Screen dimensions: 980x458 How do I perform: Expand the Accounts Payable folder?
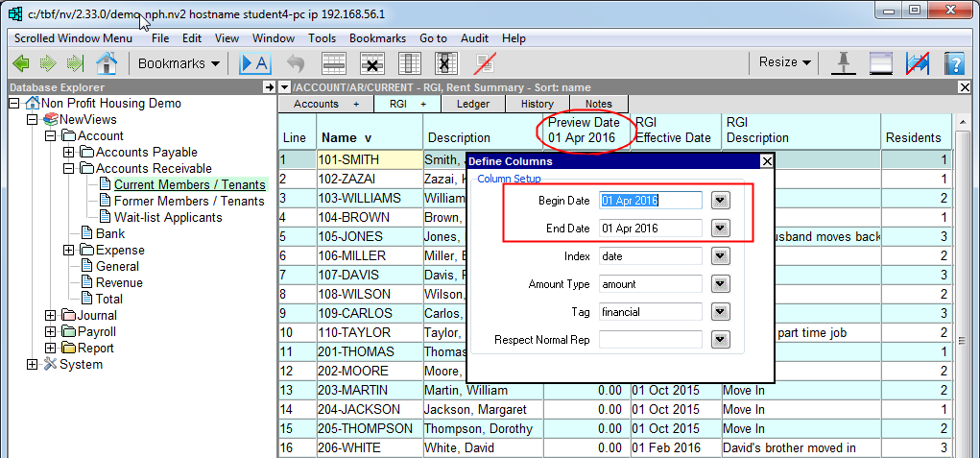(68, 152)
